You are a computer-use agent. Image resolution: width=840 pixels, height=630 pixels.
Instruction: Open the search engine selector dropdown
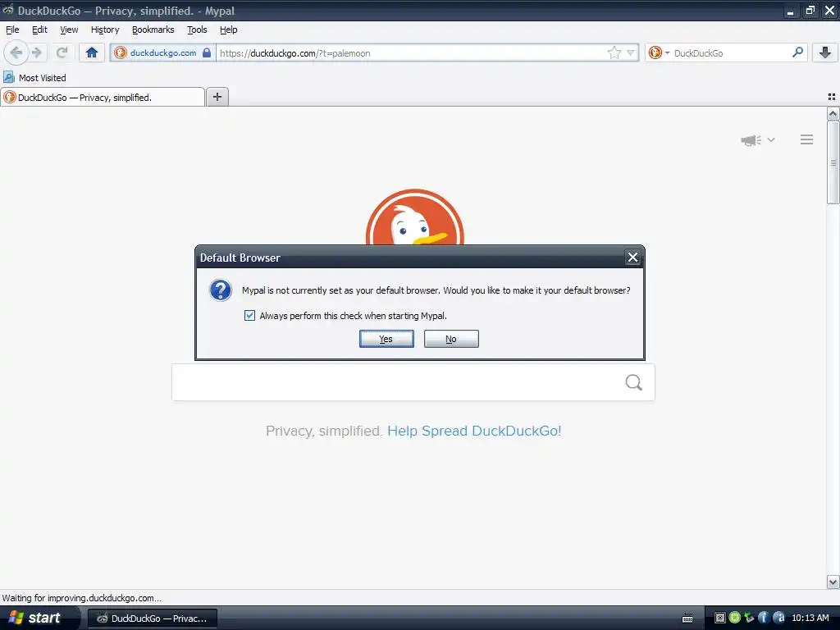coord(659,52)
